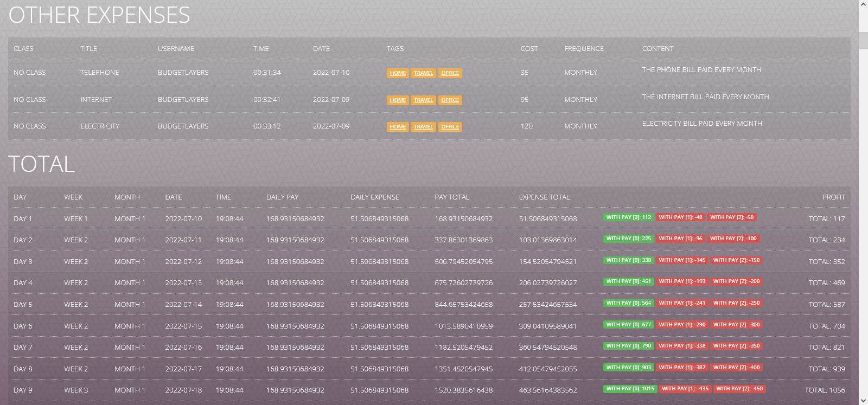This screenshot has width=868, height=405.
Task: Click the EXPENSE TOTAL column header
Action: (x=544, y=197)
